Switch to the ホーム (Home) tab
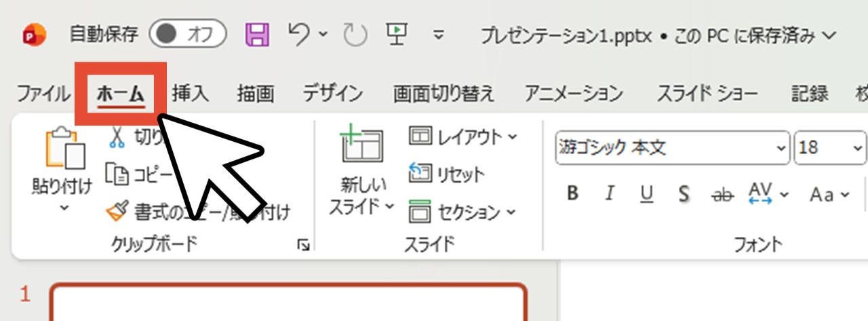868x321 pixels. click(120, 93)
